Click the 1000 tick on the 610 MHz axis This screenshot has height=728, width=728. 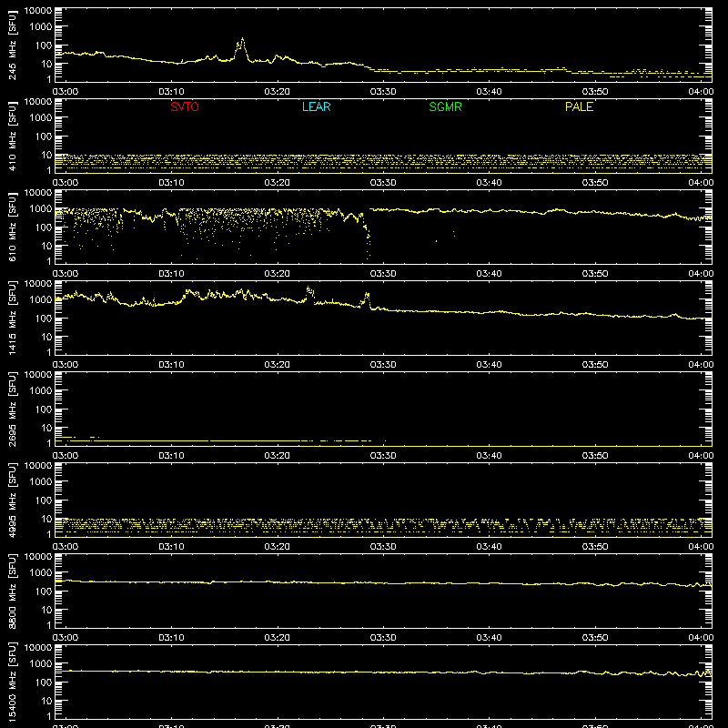41,209
